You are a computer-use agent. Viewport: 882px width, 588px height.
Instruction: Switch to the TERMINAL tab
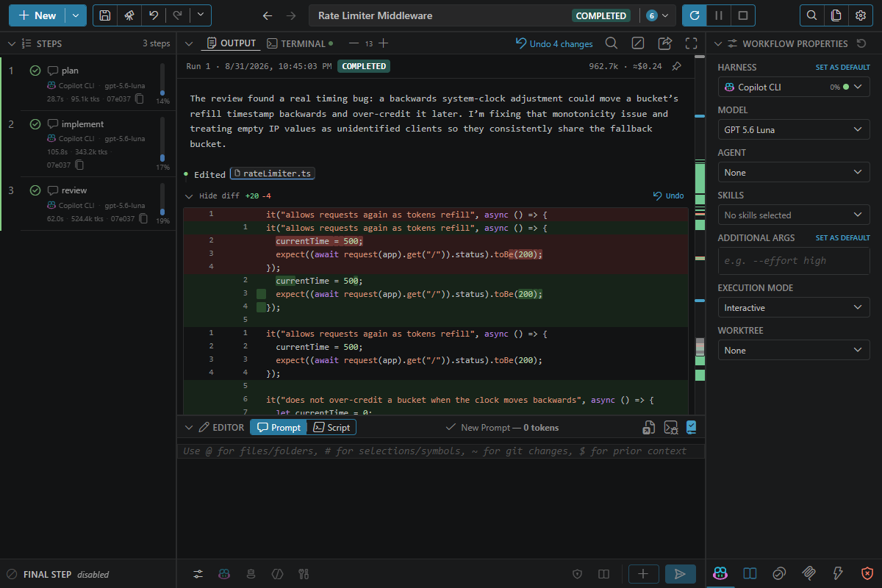click(x=300, y=43)
